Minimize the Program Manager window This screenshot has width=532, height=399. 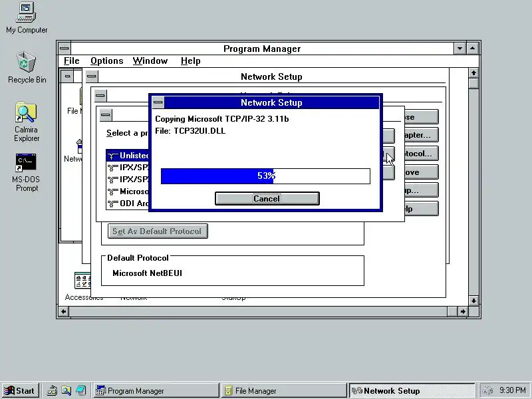(x=460, y=49)
